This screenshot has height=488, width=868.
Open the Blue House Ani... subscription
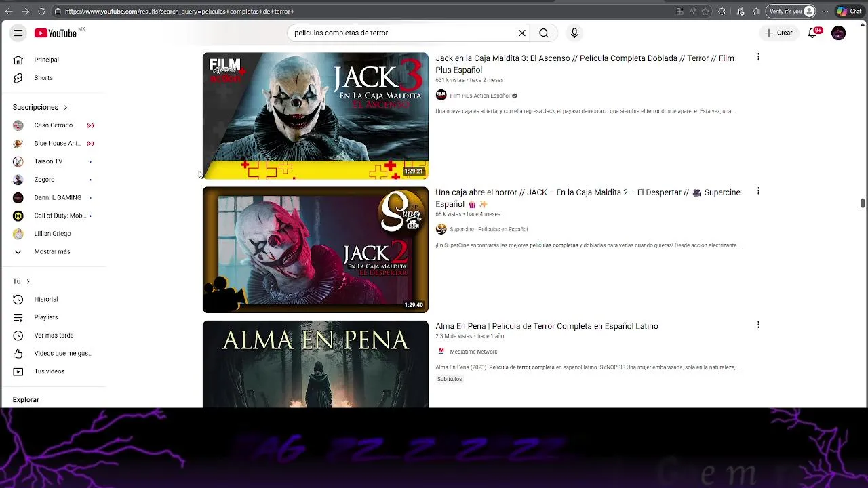pos(53,144)
